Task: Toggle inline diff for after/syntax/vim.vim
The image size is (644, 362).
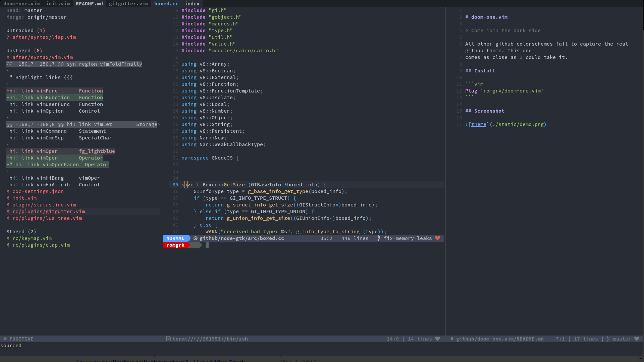Action: point(42,57)
